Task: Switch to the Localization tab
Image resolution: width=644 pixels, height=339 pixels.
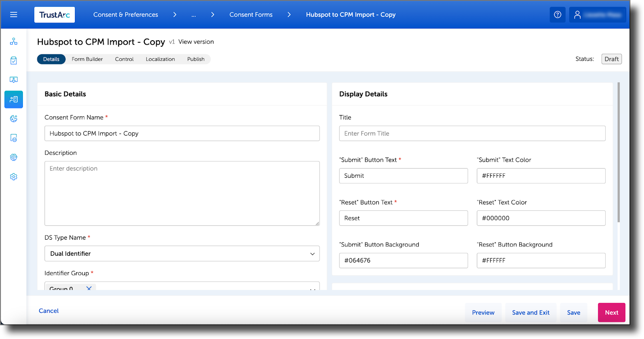Action: pos(160,59)
